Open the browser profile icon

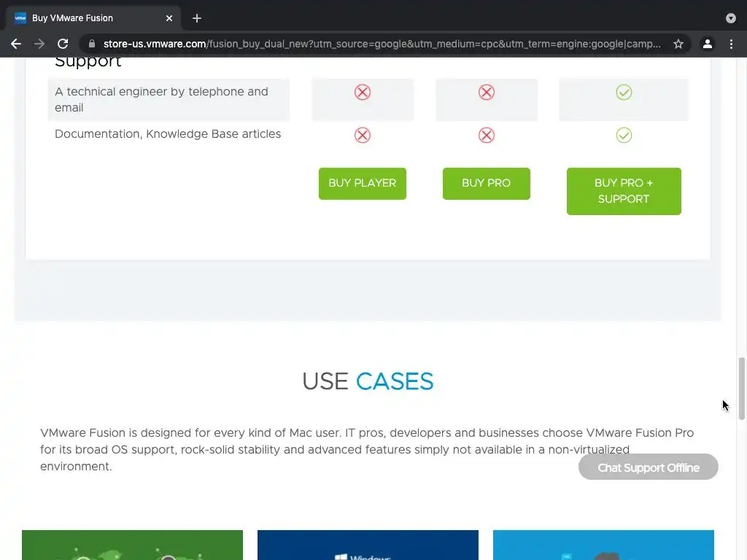click(x=708, y=44)
